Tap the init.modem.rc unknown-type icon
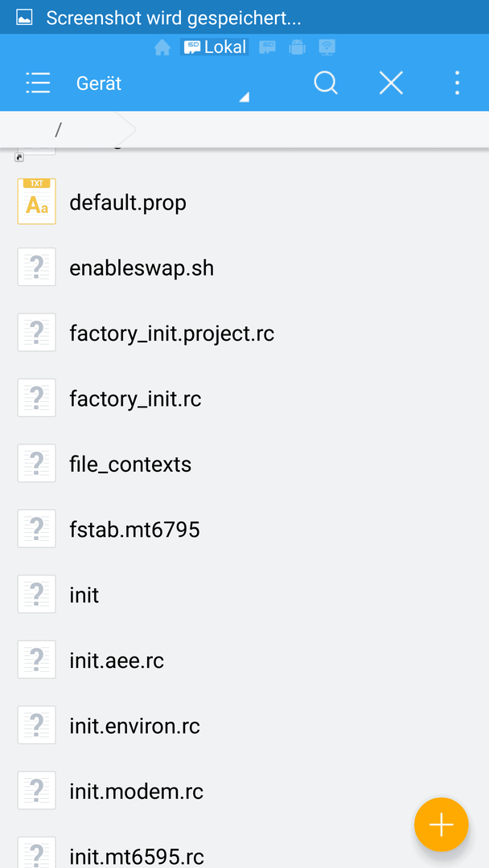The image size is (489, 868). pos(36,791)
